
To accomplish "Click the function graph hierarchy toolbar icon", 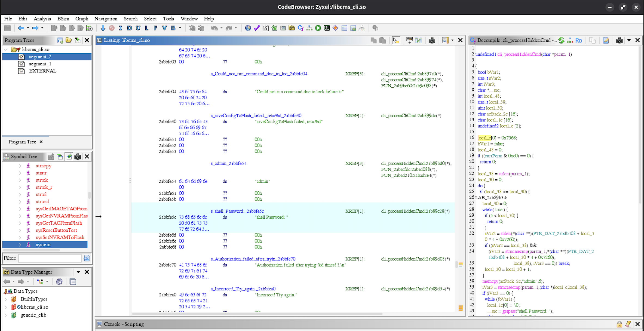I will [309, 28].
